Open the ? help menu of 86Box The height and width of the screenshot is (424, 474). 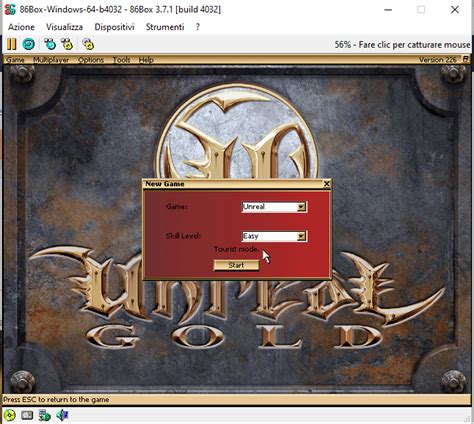(x=198, y=27)
